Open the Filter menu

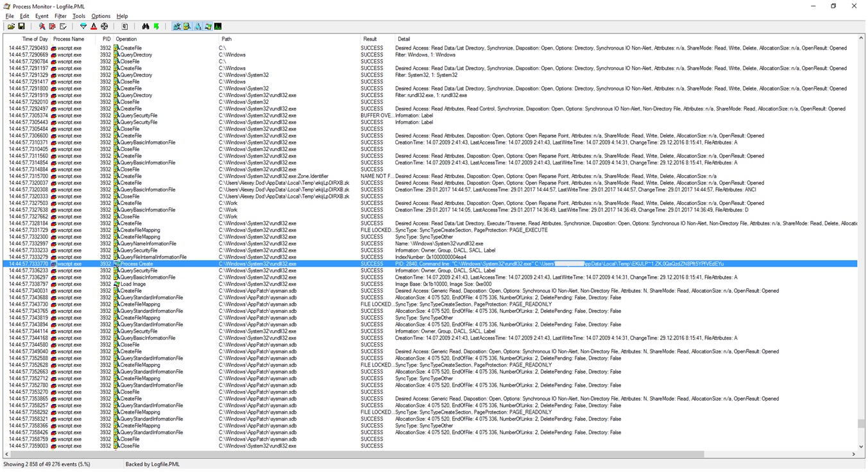click(60, 16)
